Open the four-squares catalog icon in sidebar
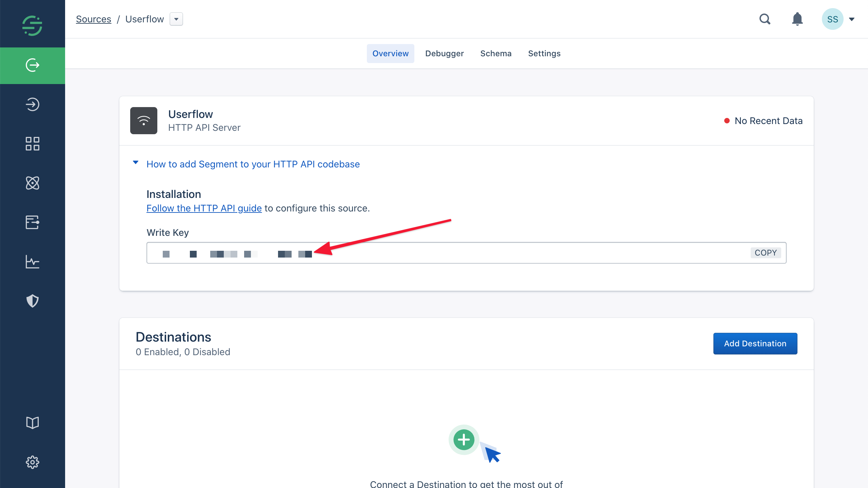Viewport: 868px width, 488px height. tap(33, 144)
